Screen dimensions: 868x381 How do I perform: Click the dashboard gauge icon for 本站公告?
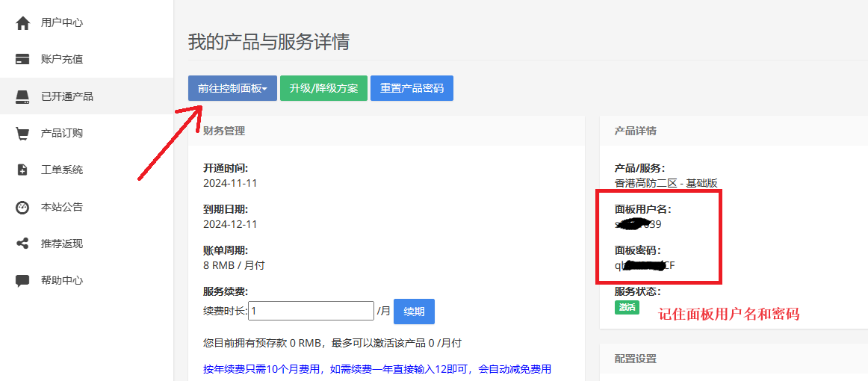point(22,207)
